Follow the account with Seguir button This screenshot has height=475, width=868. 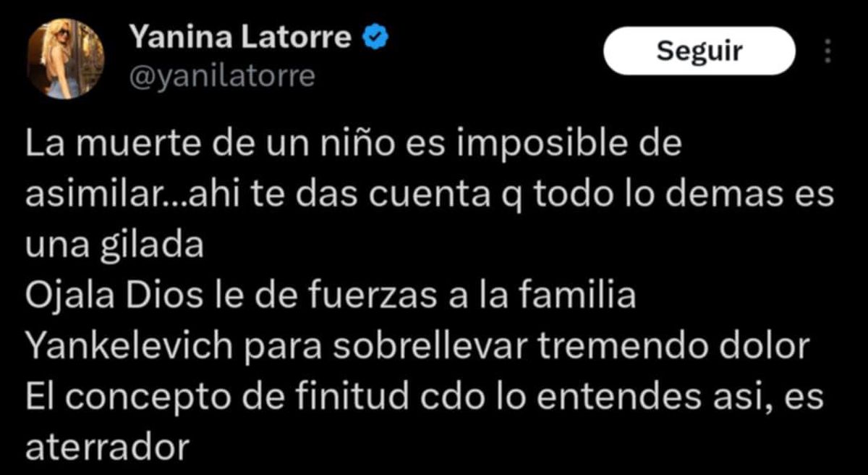(x=699, y=51)
